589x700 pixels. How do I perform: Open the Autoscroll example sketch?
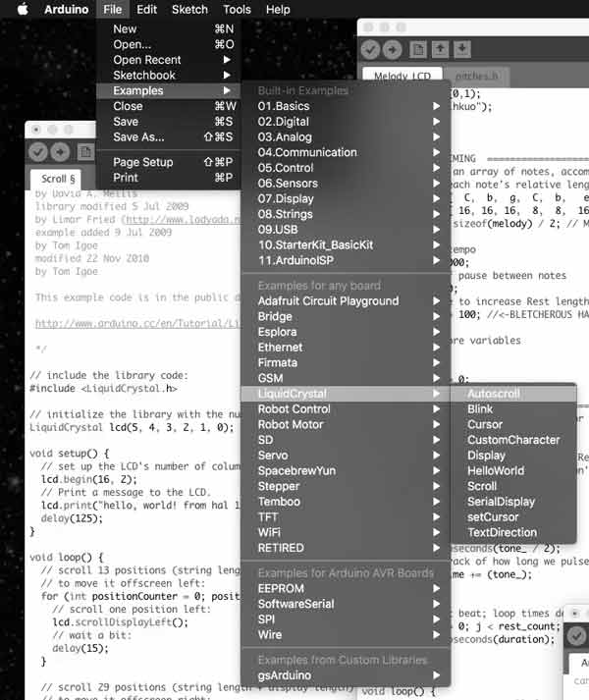[x=513, y=394]
